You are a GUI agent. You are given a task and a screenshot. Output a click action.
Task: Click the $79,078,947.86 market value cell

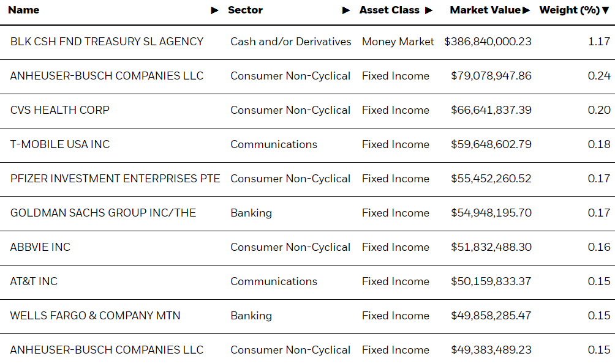point(491,76)
